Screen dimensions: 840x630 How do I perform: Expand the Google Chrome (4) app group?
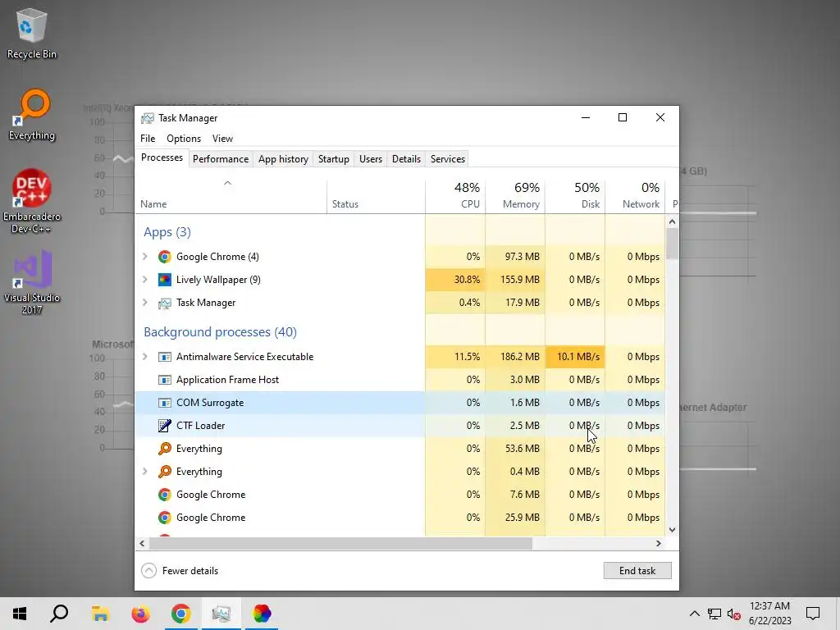145,257
